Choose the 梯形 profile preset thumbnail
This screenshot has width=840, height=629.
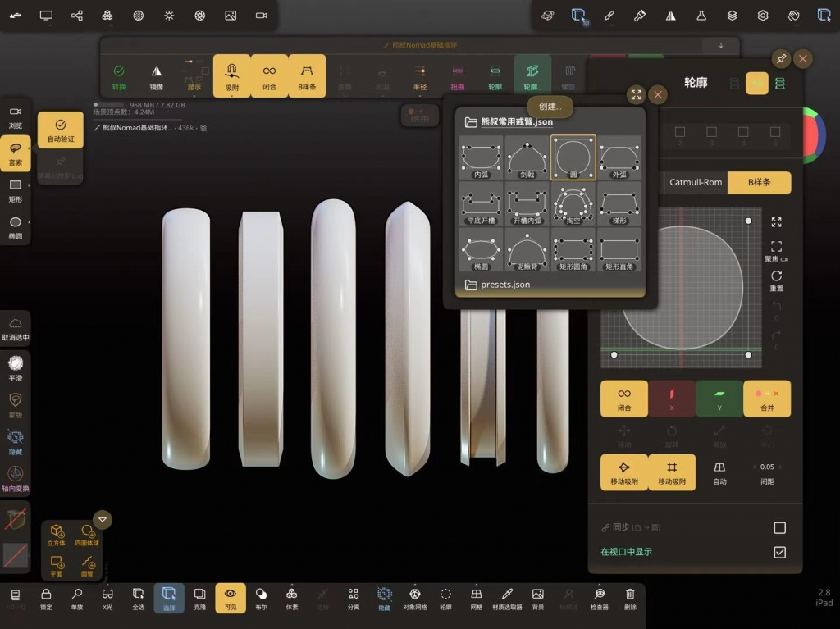pos(619,203)
